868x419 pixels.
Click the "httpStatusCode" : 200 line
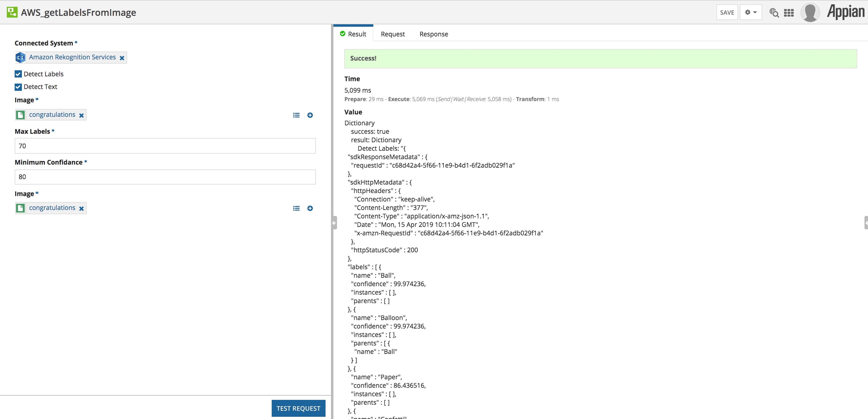(384, 250)
